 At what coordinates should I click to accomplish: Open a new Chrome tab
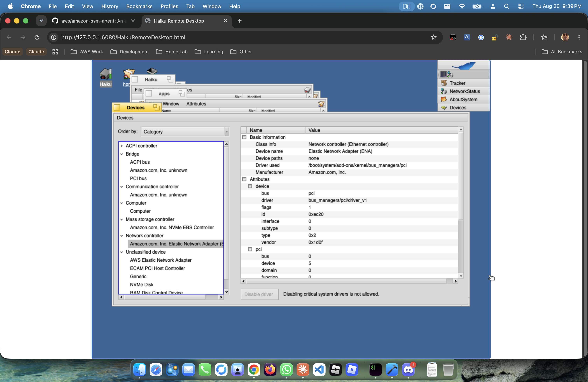point(239,21)
